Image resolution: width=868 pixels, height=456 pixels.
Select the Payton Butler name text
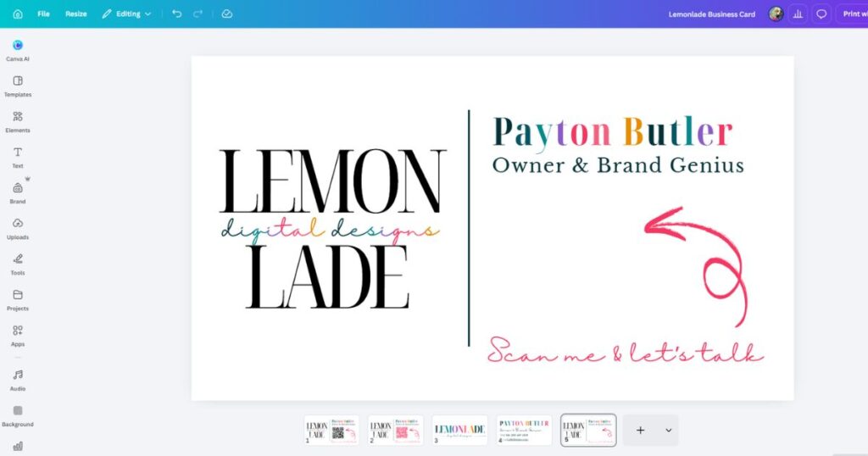coord(613,133)
